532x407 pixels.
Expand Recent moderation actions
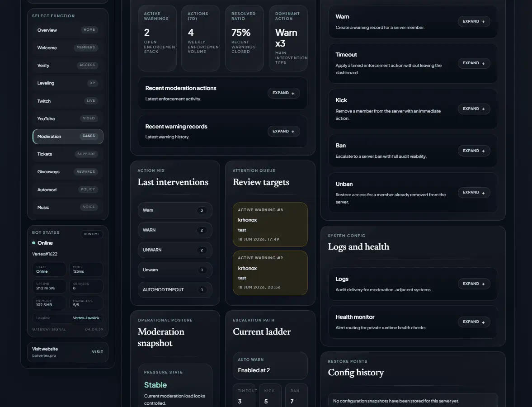283,93
